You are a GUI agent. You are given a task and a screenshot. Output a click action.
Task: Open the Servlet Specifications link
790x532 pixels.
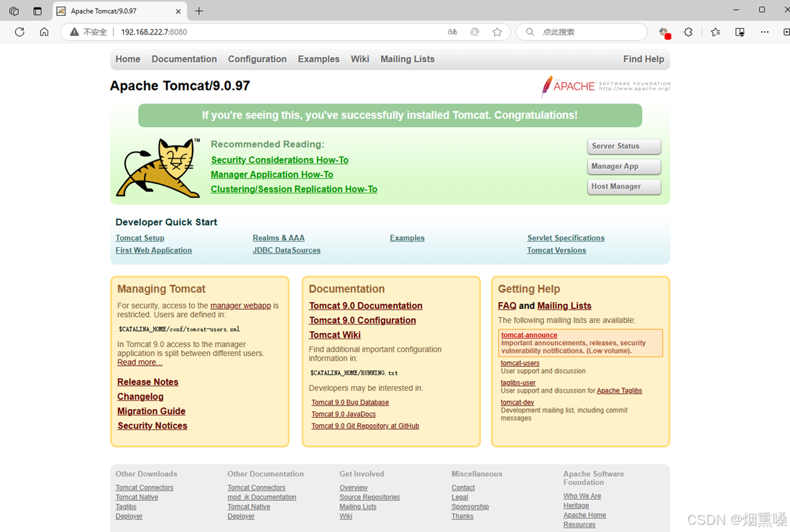pyautogui.click(x=566, y=238)
